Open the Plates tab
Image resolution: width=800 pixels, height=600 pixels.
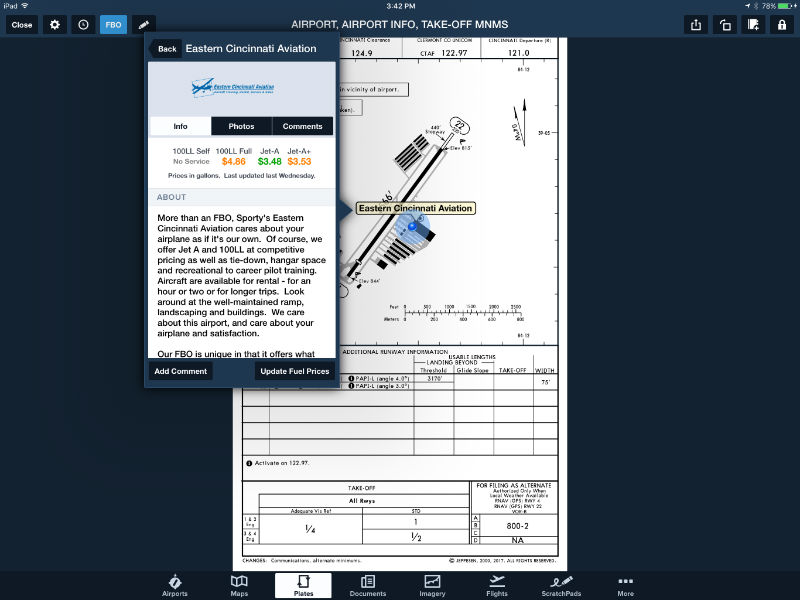(x=304, y=586)
